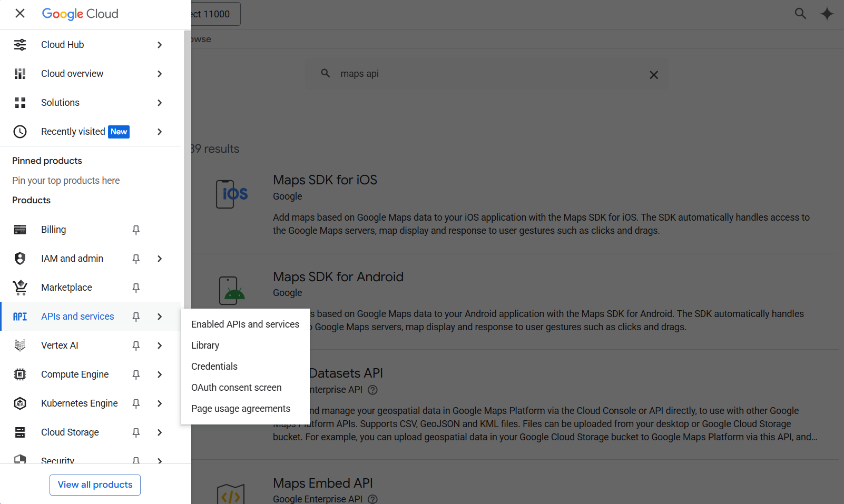Click the project selector button showing 11000
The width and height of the screenshot is (844, 504).
click(216, 14)
